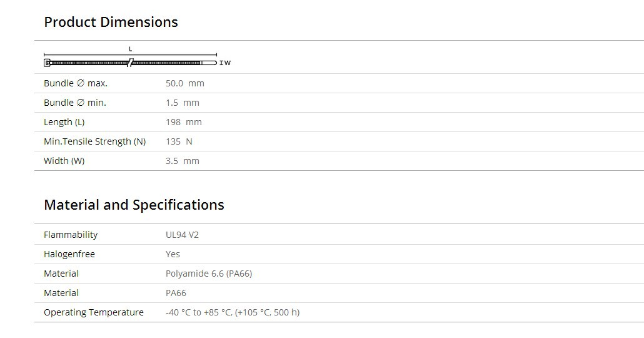
Task: Select the UL94 V2 flammability value
Action: [182, 235]
